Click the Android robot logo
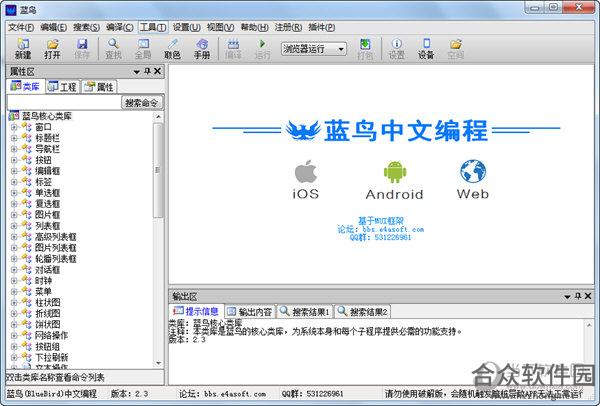This screenshot has height=406, width=600. tap(395, 172)
